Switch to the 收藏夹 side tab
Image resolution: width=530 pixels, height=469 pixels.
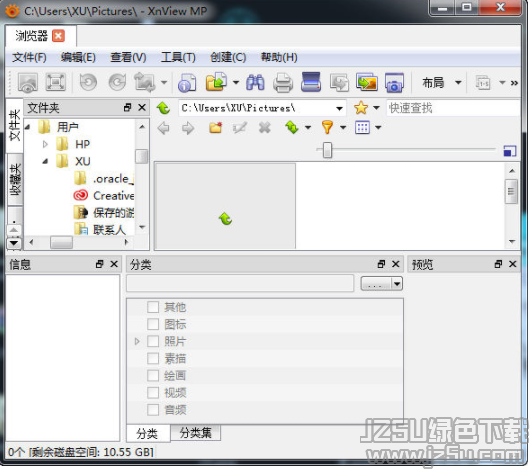(x=15, y=180)
